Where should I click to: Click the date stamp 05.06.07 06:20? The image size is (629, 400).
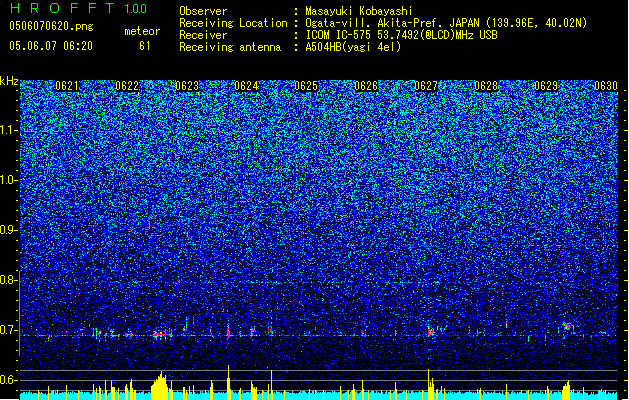(x=51, y=46)
